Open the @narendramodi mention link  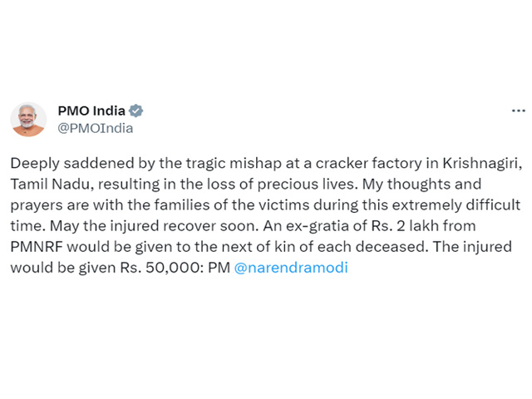tap(291, 268)
